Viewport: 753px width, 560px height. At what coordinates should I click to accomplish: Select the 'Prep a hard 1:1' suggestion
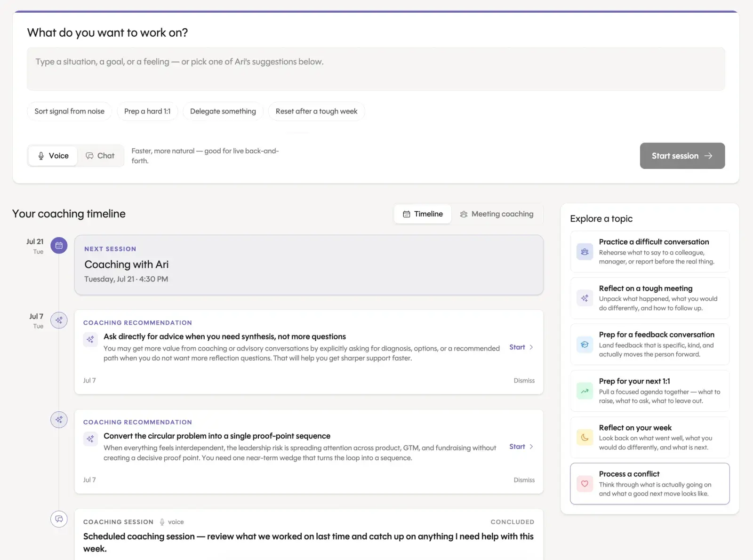pos(147,112)
